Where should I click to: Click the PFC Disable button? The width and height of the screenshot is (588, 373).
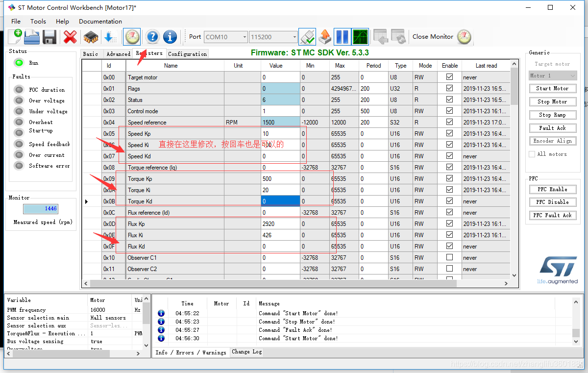(552, 202)
